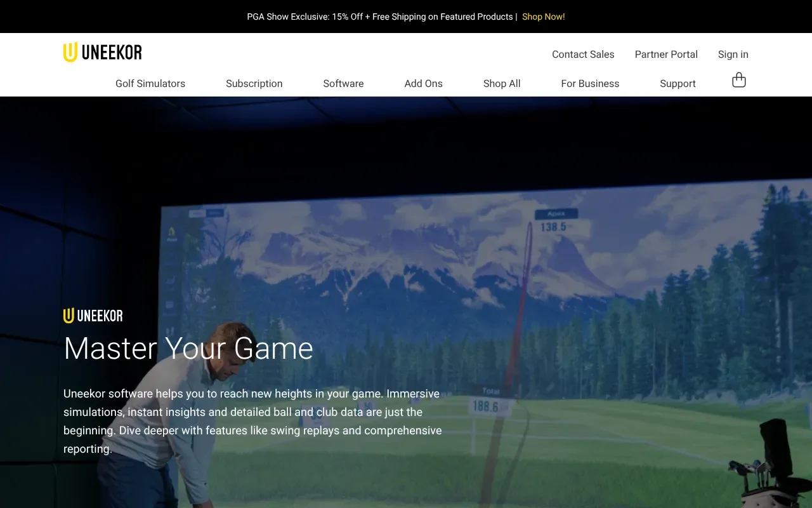Click the UNEEKOR logo in the header
Viewport: 812px width, 508px height.
pos(102,51)
